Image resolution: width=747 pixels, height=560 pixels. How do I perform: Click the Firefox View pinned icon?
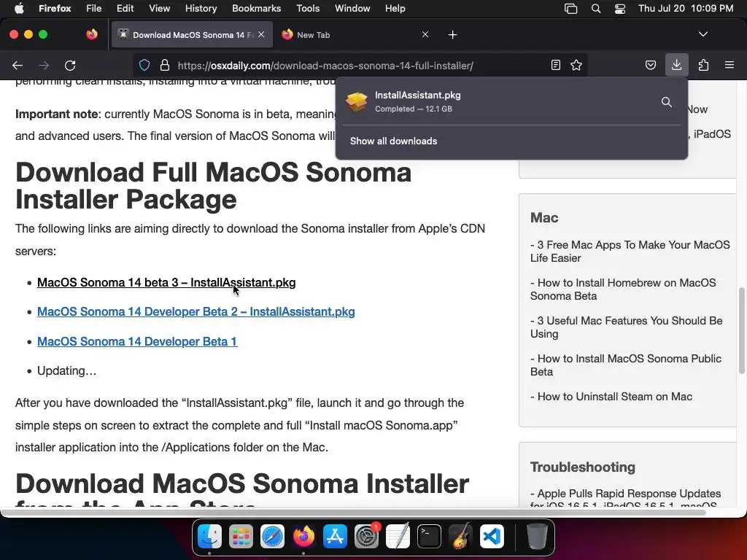pos(92,34)
